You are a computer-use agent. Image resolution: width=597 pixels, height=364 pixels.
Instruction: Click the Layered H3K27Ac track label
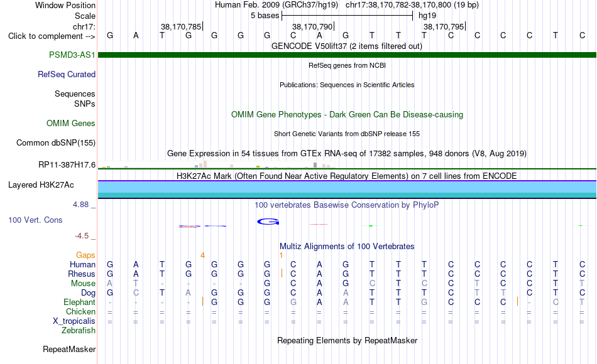point(41,185)
